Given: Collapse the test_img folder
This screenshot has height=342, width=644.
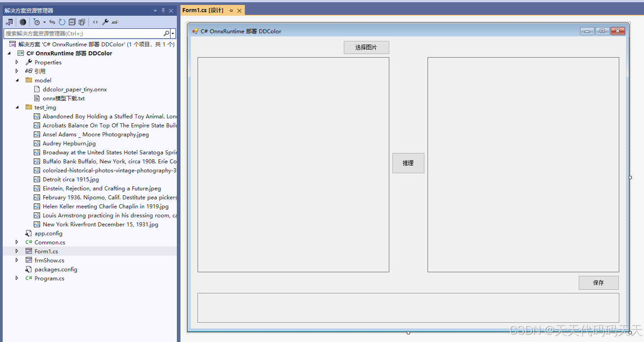Looking at the screenshot, I should pyautogui.click(x=17, y=107).
